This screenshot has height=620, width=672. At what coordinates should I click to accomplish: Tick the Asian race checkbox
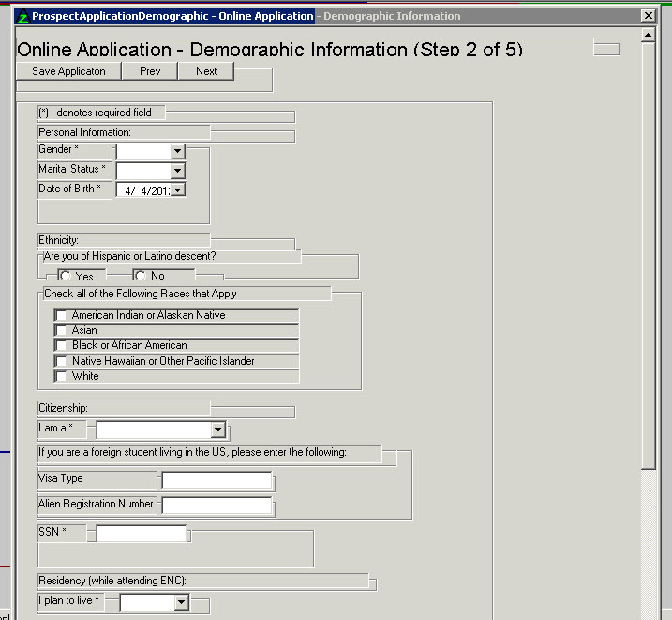pyautogui.click(x=62, y=331)
